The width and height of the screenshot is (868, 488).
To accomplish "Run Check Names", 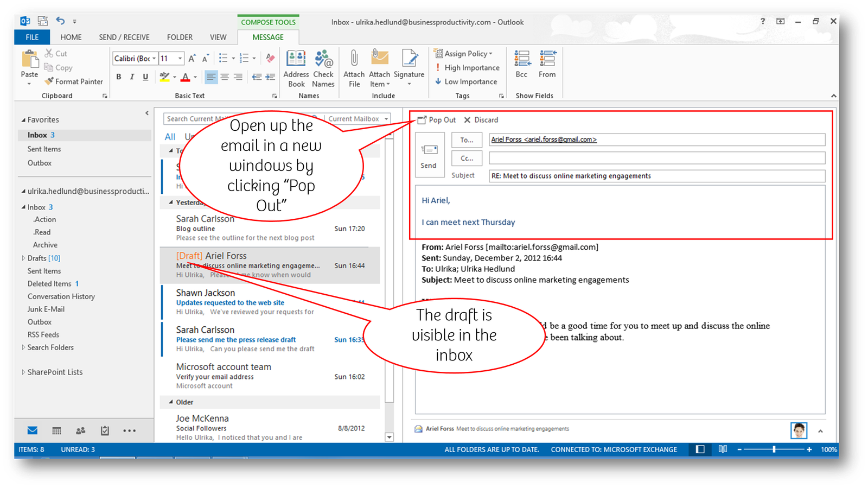I will [x=323, y=68].
